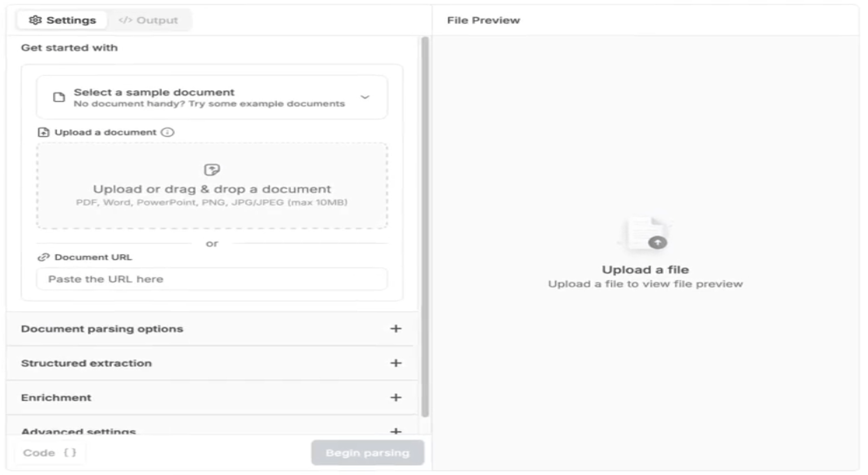Click the Upload a document file icon
Screen dimensions: 868x475
click(43, 132)
